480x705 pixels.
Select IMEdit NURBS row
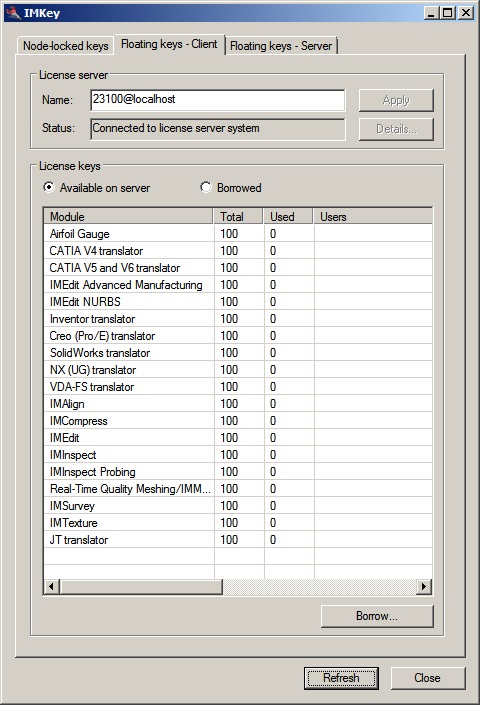point(238,302)
